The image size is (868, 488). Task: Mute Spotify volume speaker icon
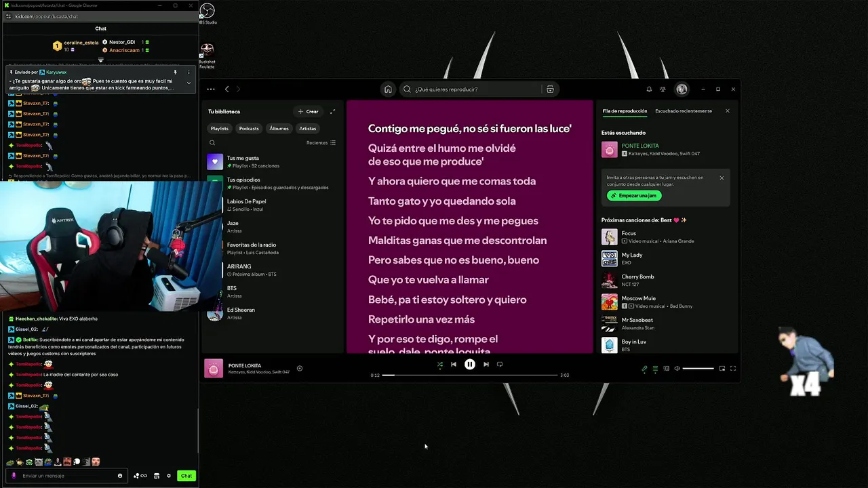(677, 369)
